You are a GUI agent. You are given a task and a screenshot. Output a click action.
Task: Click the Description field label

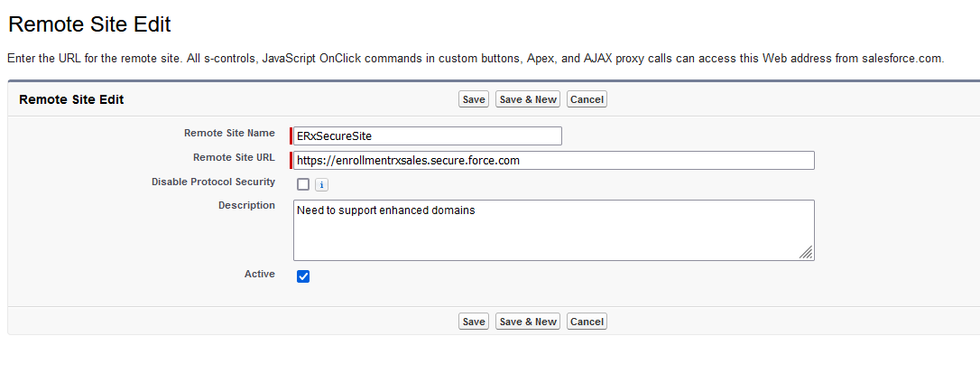[246, 205]
